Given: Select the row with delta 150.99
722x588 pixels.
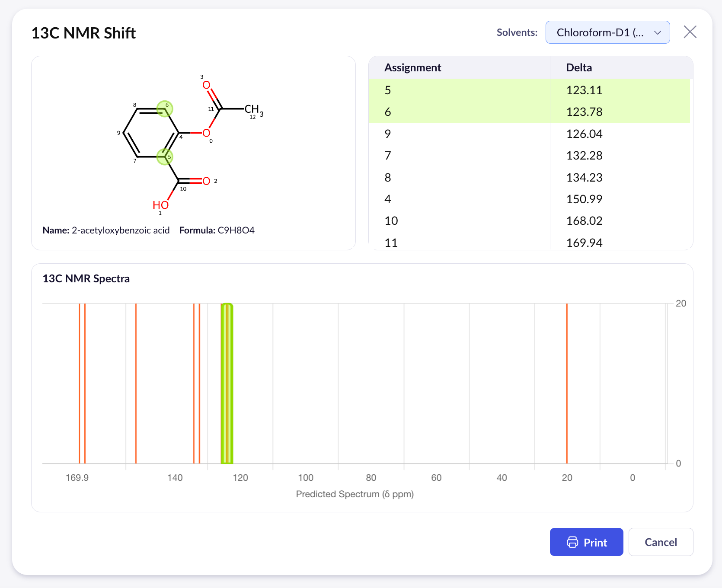Looking at the screenshot, I should point(529,199).
